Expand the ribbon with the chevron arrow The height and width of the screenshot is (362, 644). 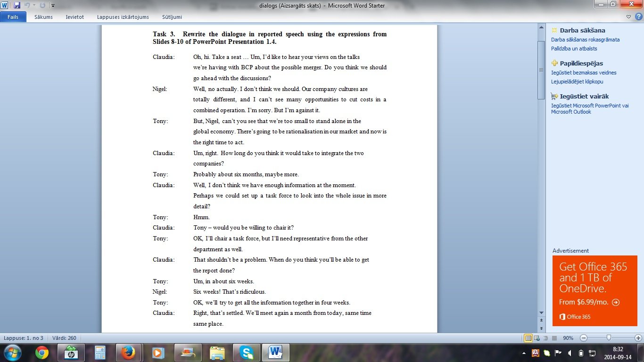(629, 17)
